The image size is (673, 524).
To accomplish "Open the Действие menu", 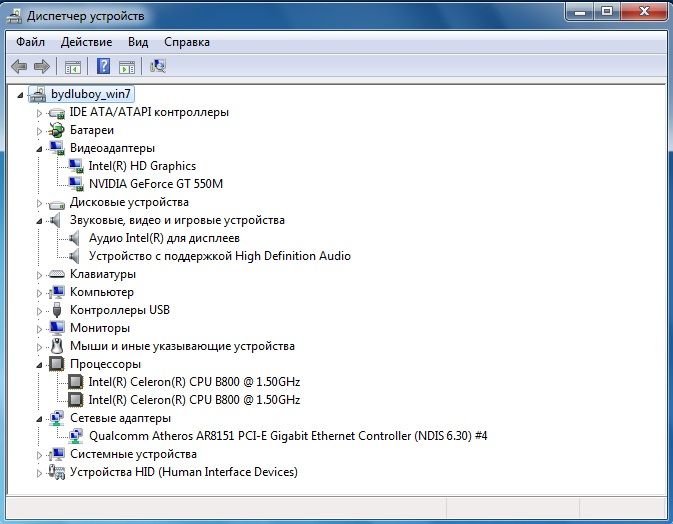I will click(x=86, y=42).
